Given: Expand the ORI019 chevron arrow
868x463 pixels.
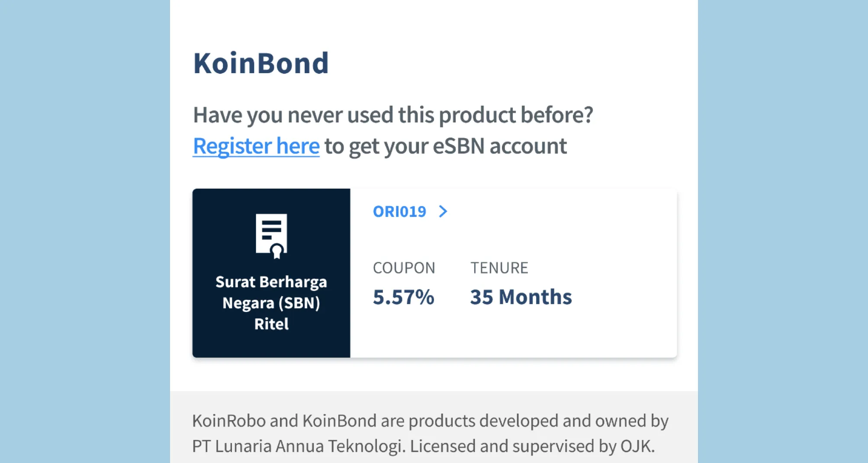Looking at the screenshot, I should coord(443,212).
